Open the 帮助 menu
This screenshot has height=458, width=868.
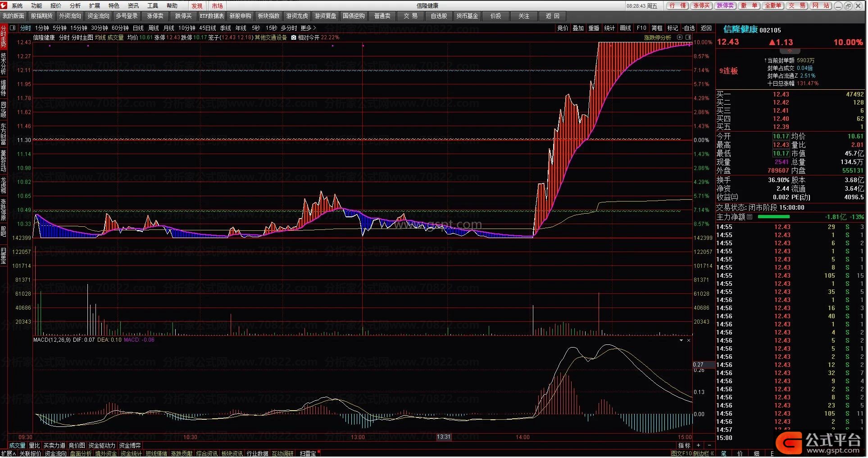tap(172, 6)
